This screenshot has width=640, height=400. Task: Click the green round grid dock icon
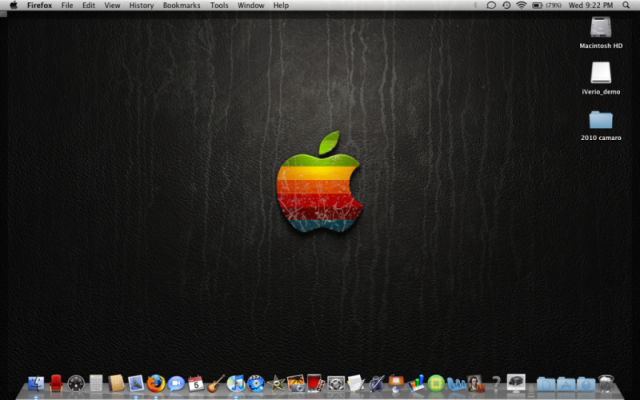[436, 384]
